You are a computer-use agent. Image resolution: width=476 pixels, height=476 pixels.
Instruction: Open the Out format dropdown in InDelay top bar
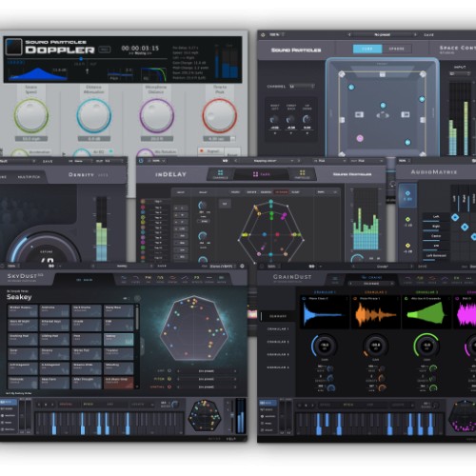tap(367, 161)
